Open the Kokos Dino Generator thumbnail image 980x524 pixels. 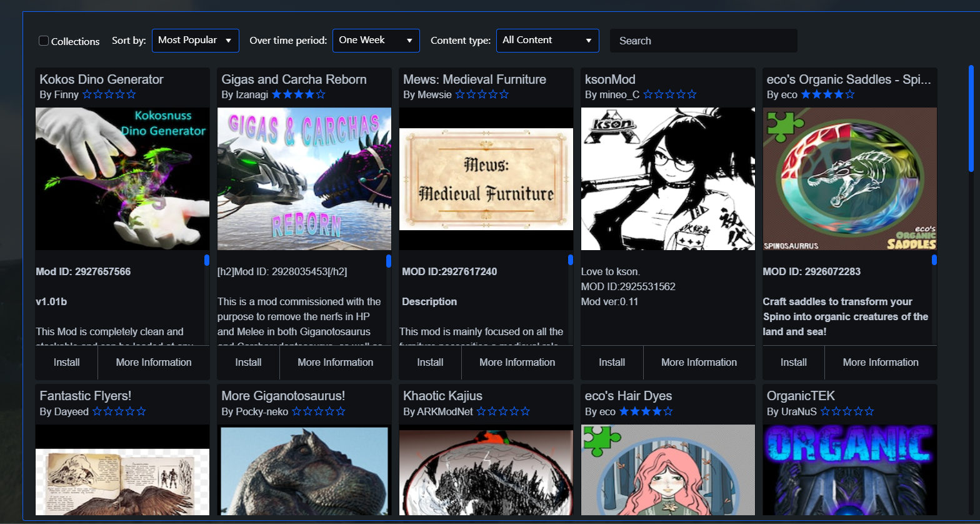click(x=122, y=179)
